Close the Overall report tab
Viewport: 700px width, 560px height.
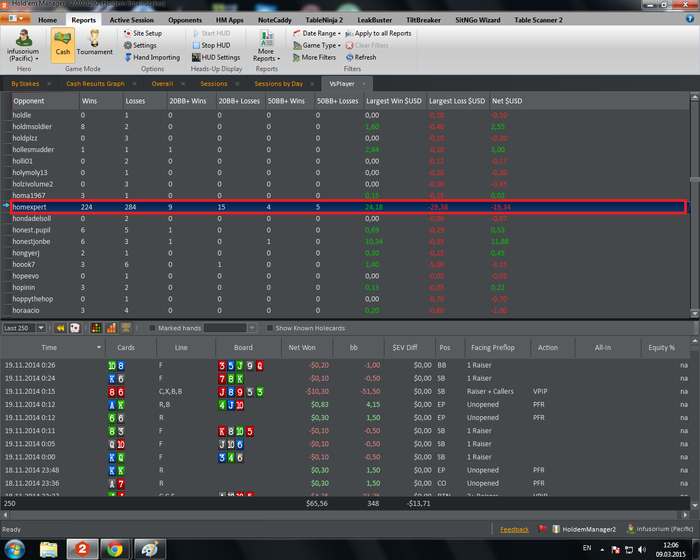click(183, 84)
